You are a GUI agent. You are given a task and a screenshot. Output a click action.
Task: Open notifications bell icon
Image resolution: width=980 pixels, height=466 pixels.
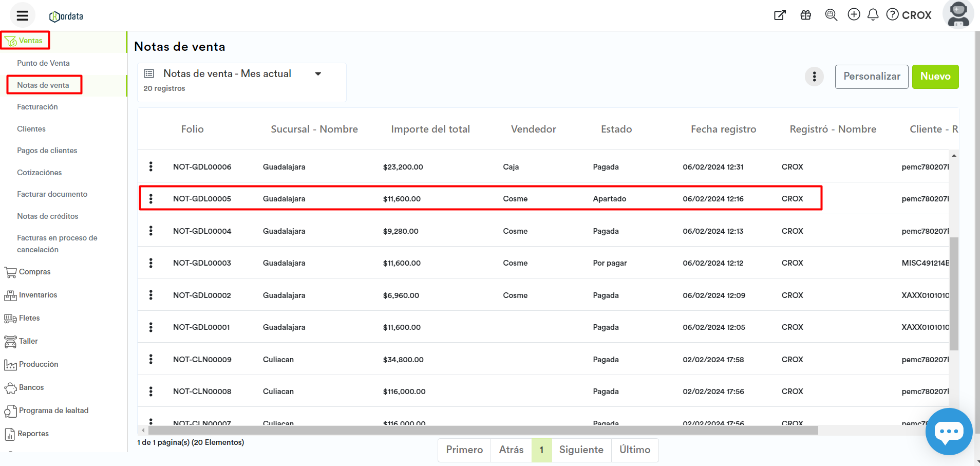click(x=873, y=14)
